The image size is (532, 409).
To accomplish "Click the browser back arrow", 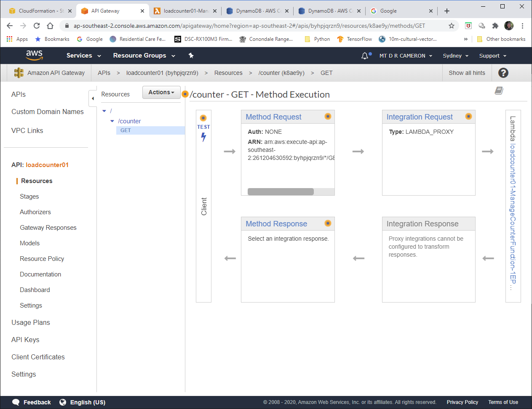I will click(x=10, y=26).
